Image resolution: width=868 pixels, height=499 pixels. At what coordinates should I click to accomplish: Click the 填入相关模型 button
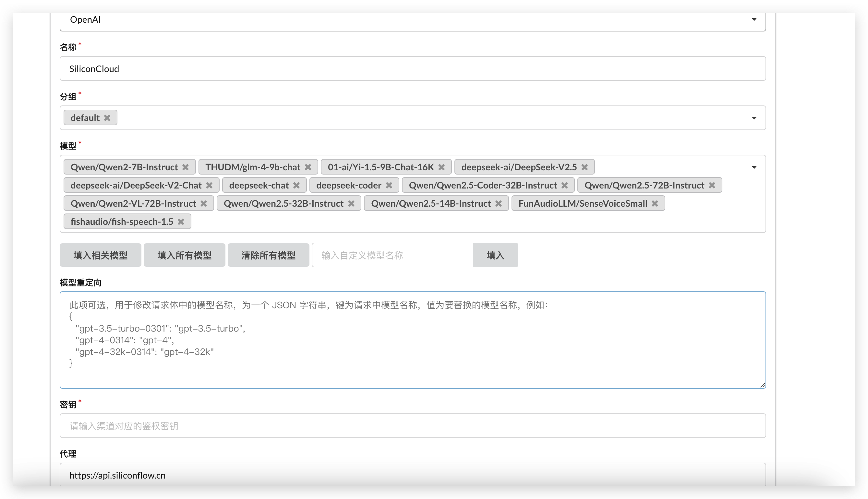point(100,255)
